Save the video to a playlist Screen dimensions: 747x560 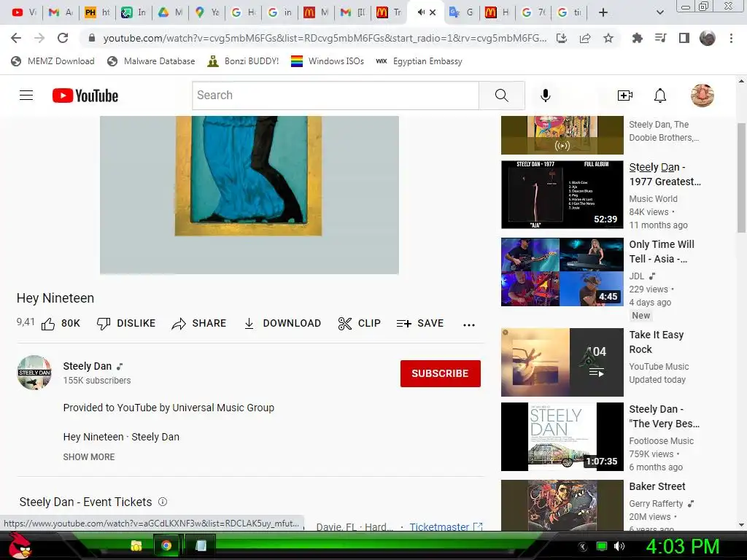click(419, 323)
